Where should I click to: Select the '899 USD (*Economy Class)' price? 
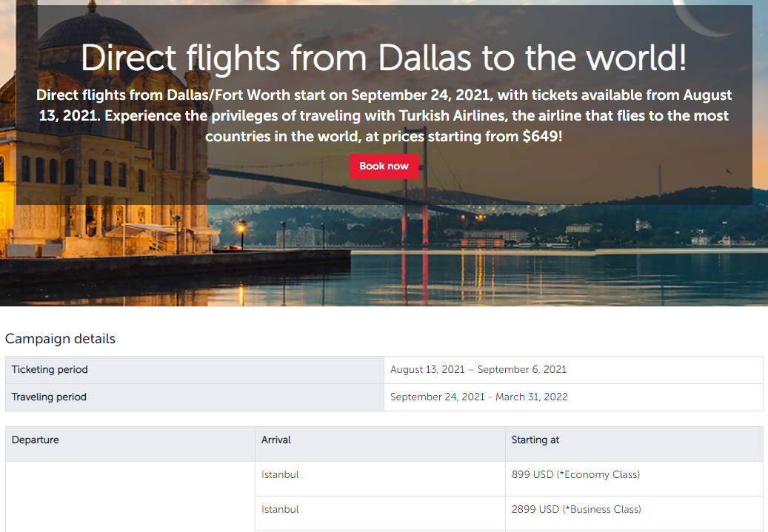coord(575,475)
